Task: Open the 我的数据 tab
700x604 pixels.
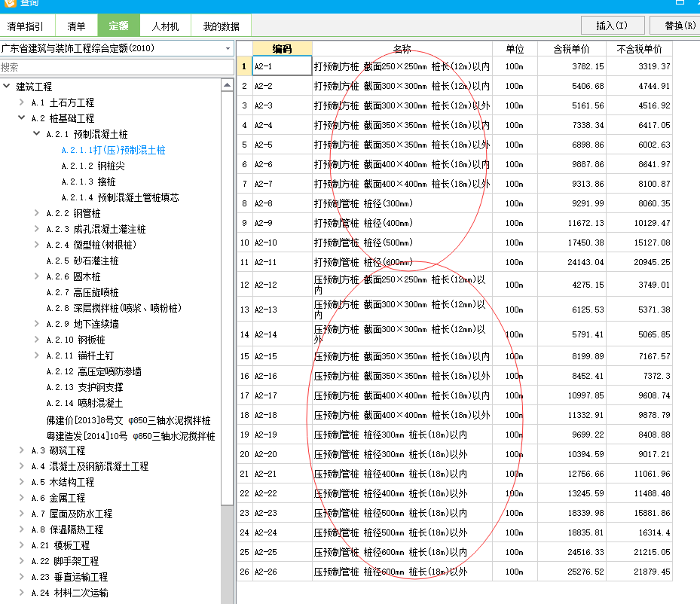Action: [221, 26]
